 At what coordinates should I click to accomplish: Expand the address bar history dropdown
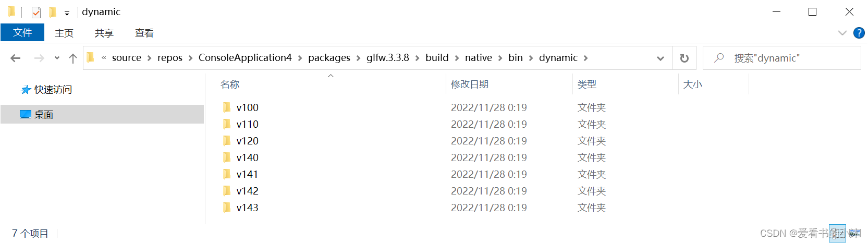661,58
